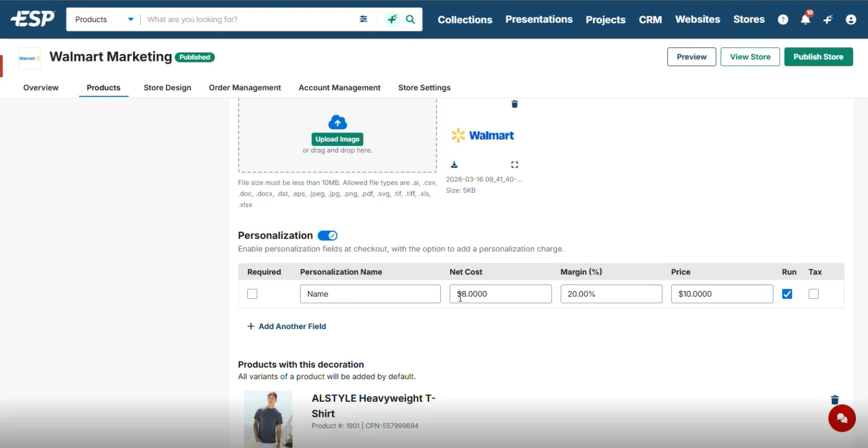Open Projects in top navigation
This screenshot has height=448, width=868.
pos(605,19)
